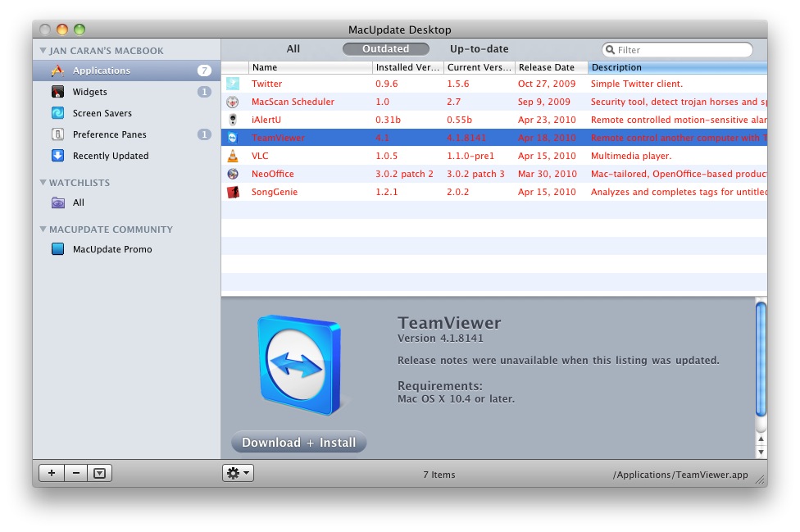Sort by Release Date column header
Viewport: 800px width, 532px height.
pyautogui.click(x=552, y=67)
